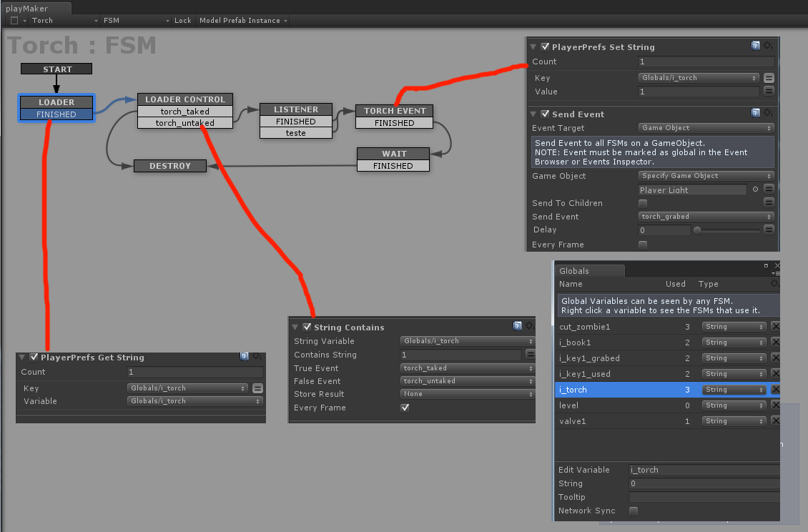The image size is (808, 532).
Task: Open False Event dropdown showing torch_untaked
Action: (468, 381)
